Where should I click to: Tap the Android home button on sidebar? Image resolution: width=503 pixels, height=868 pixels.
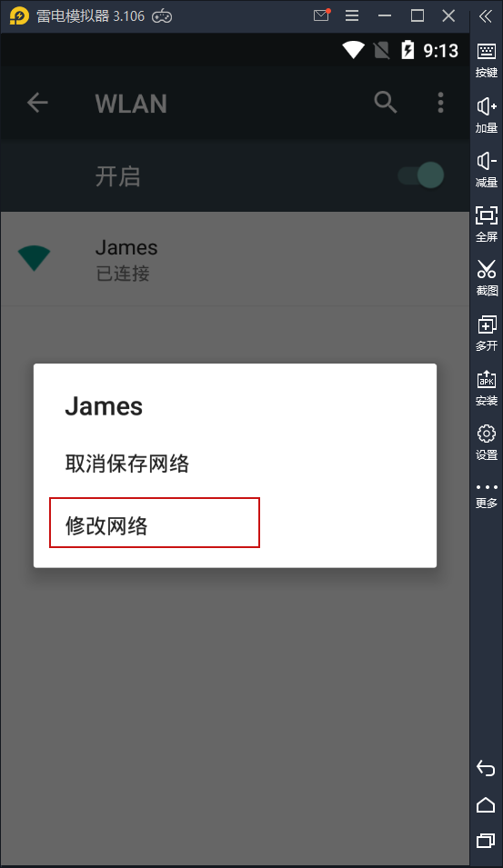(486, 804)
